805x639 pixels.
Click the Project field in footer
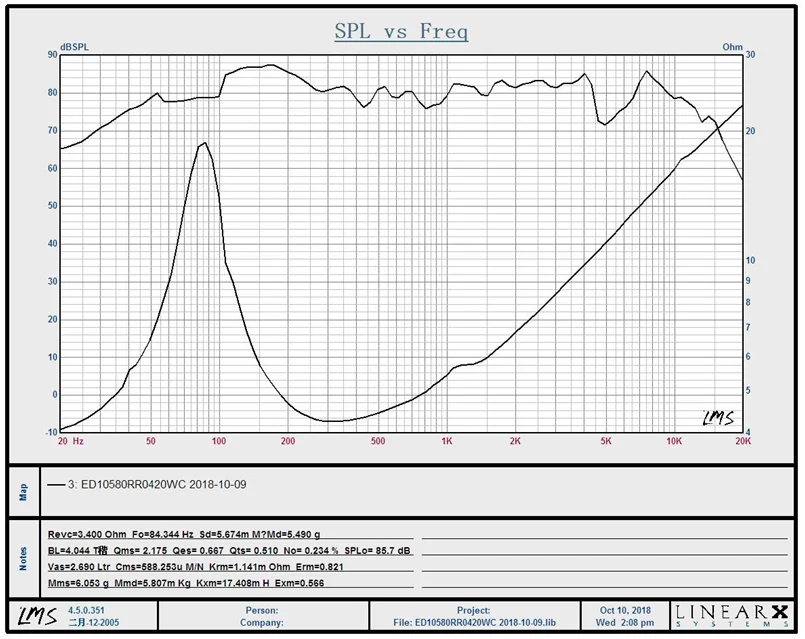[x=473, y=609]
